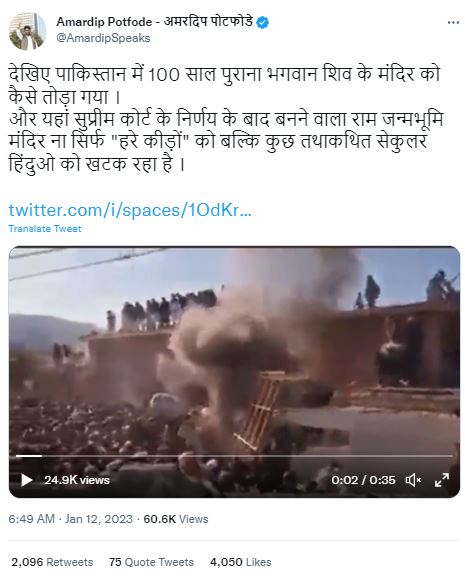Screen dimensions: 465x577
Task: Click the blue verified badge icon
Action: coord(262,22)
